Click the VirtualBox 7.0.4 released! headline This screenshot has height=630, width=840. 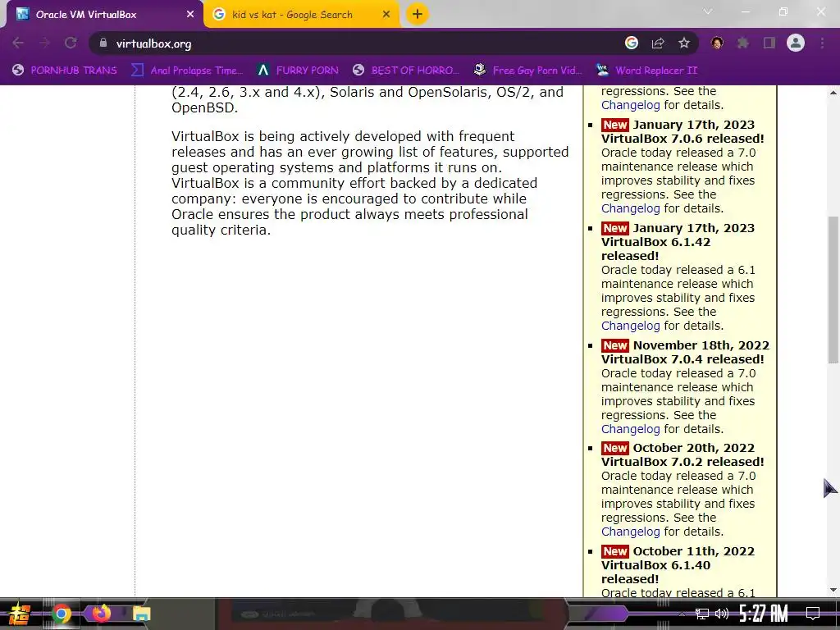coord(682,359)
